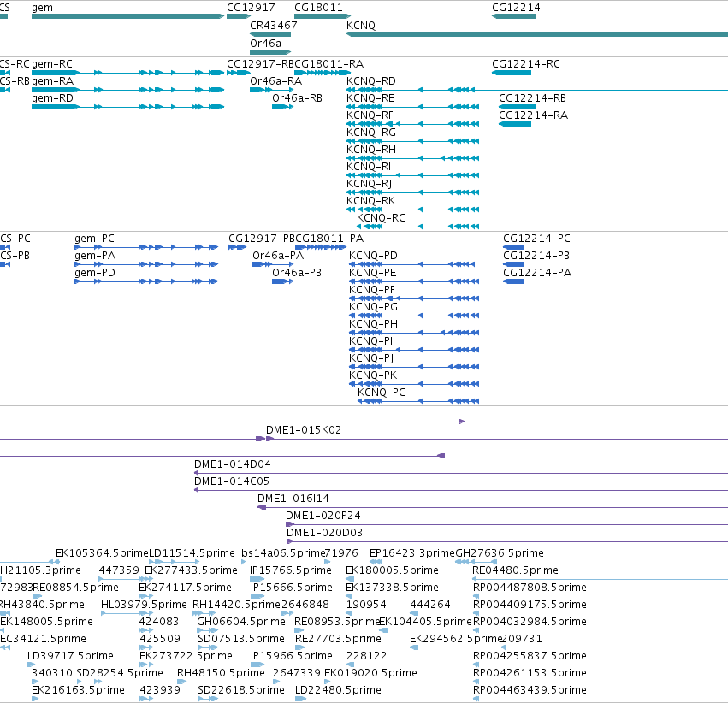Click transcript KCNQ-RF
Viewport: 728px width, 703px height.
click(x=412, y=124)
